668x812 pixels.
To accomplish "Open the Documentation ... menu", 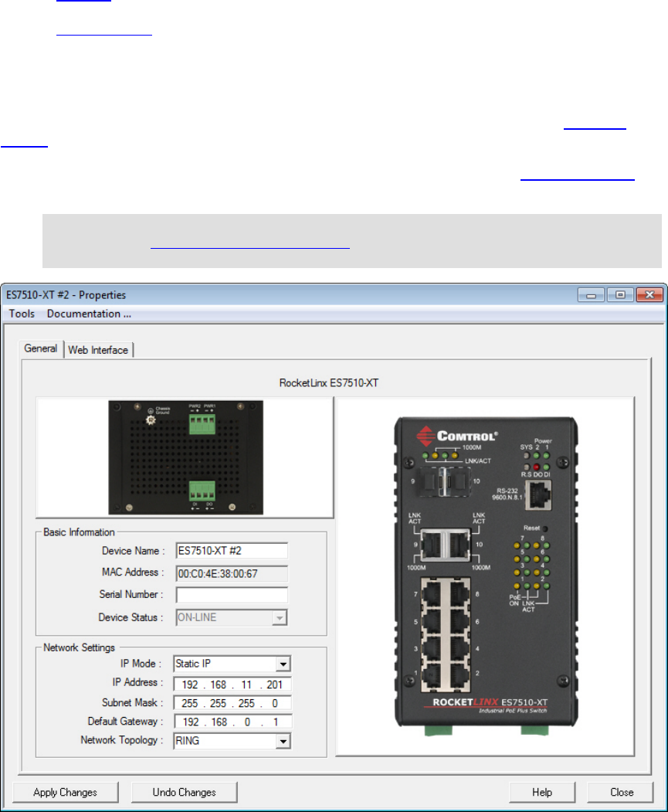I will (89, 314).
